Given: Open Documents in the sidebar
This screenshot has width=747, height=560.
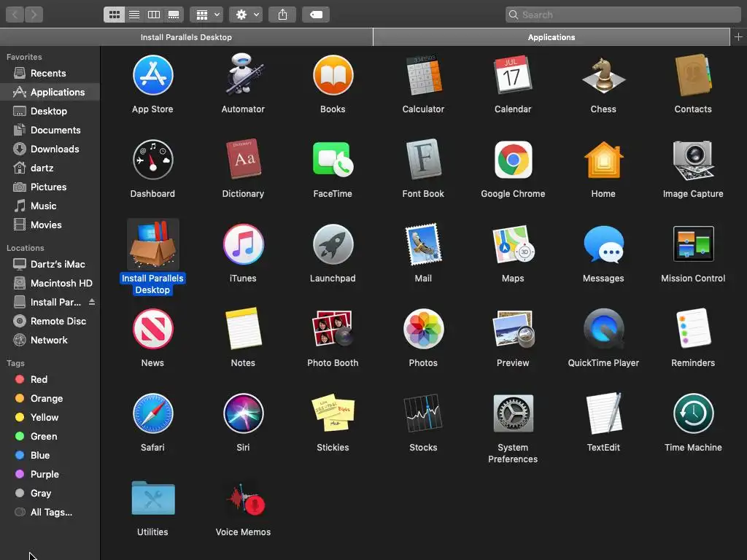Looking at the screenshot, I should 50,130.
